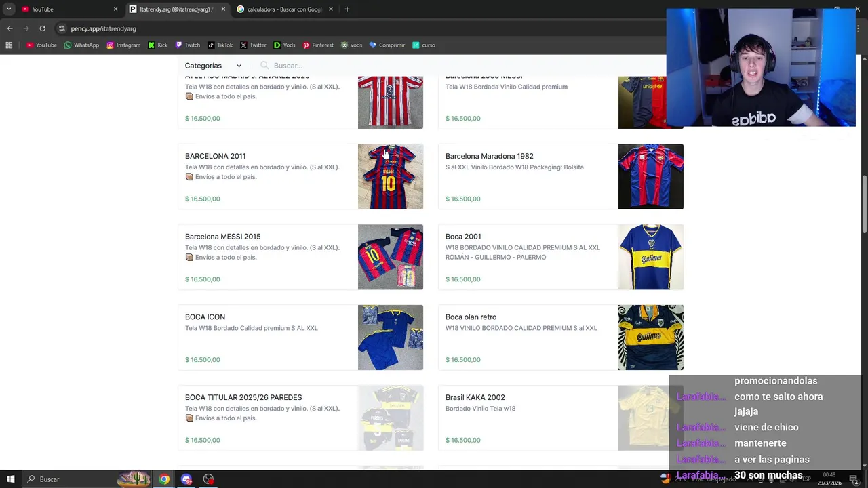
Task: Open the apps grid icon in the bookmarks bar
Action: click(x=9, y=45)
